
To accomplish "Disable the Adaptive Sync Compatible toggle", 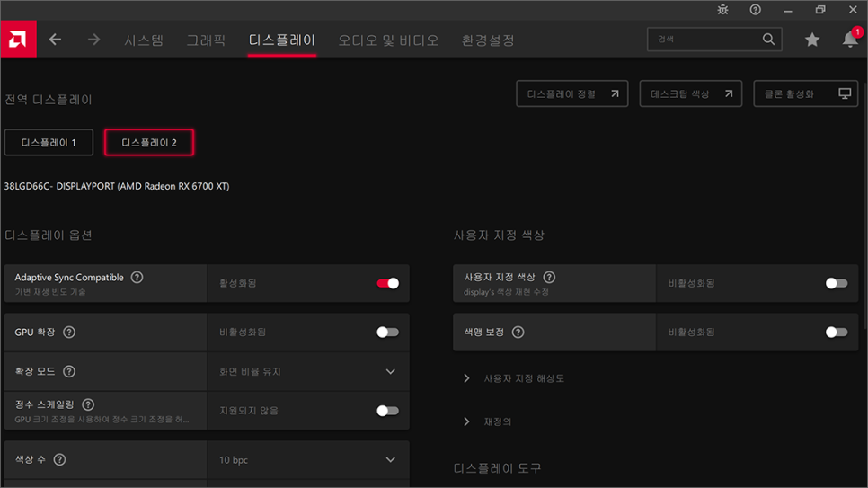I will pyautogui.click(x=387, y=283).
